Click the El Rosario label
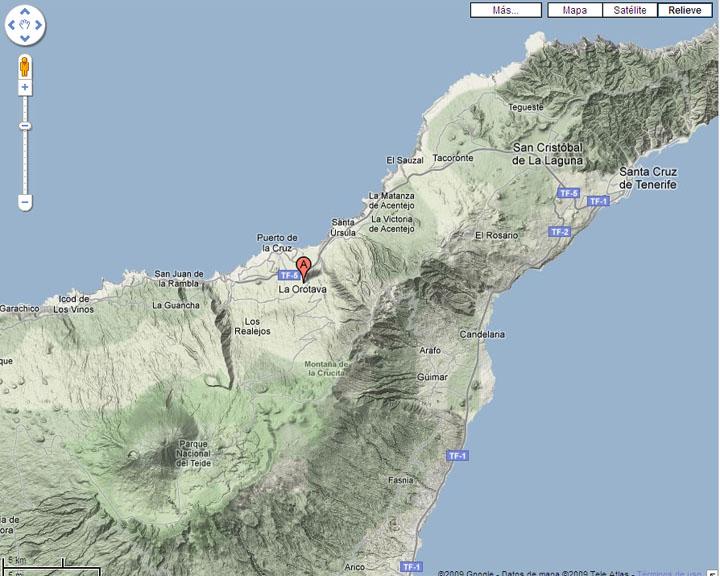 click(496, 235)
